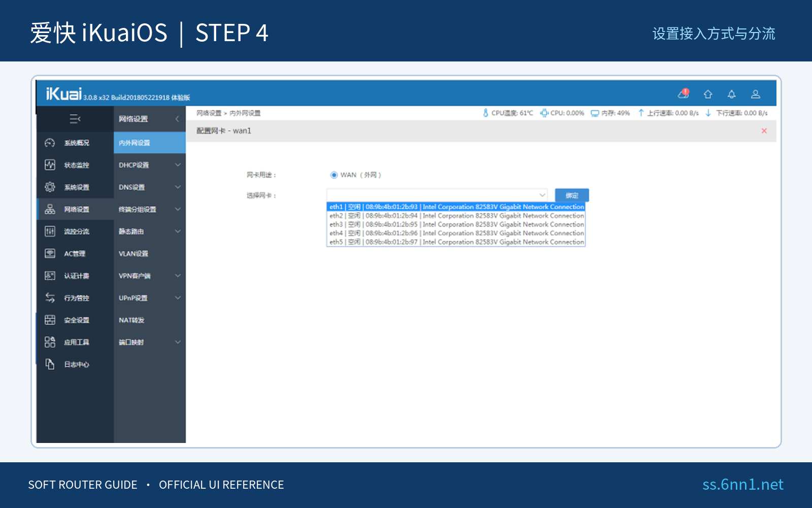The height and width of the screenshot is (508, 812).
Task: Open the 选择网卡 dropdown box
Action: (437, 195)
